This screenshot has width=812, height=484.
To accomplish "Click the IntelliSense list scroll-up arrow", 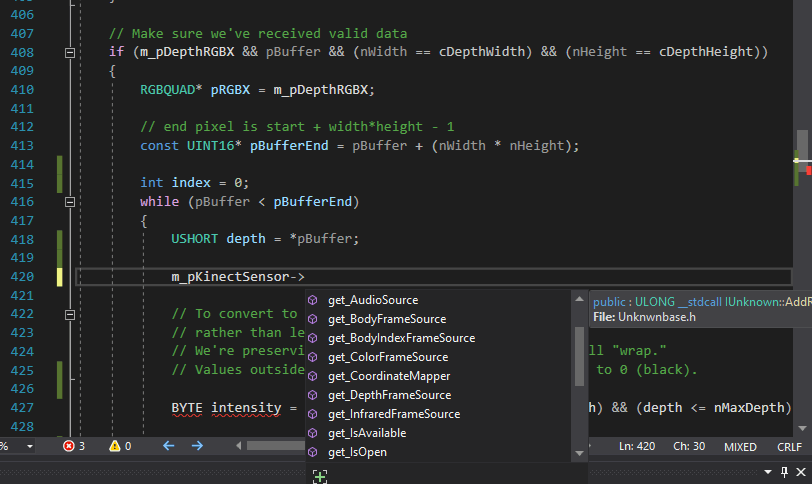I will 579,299.
